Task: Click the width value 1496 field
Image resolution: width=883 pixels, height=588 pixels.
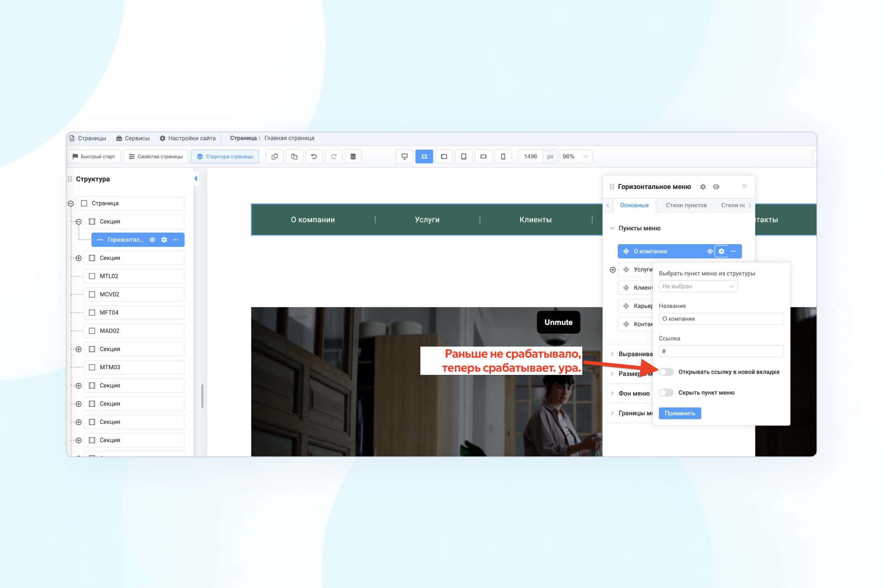Action: pyautogui.click(x=531, y=156)
